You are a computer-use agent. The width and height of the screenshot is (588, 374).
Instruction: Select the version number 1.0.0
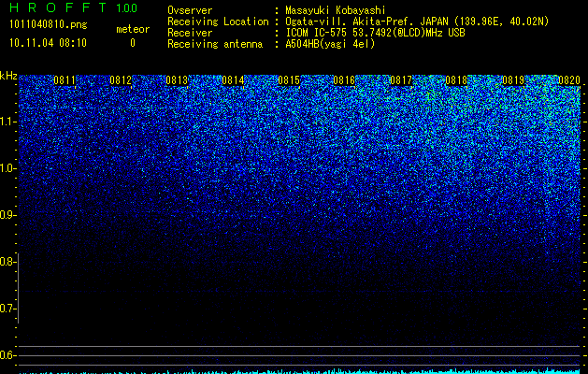127,7
